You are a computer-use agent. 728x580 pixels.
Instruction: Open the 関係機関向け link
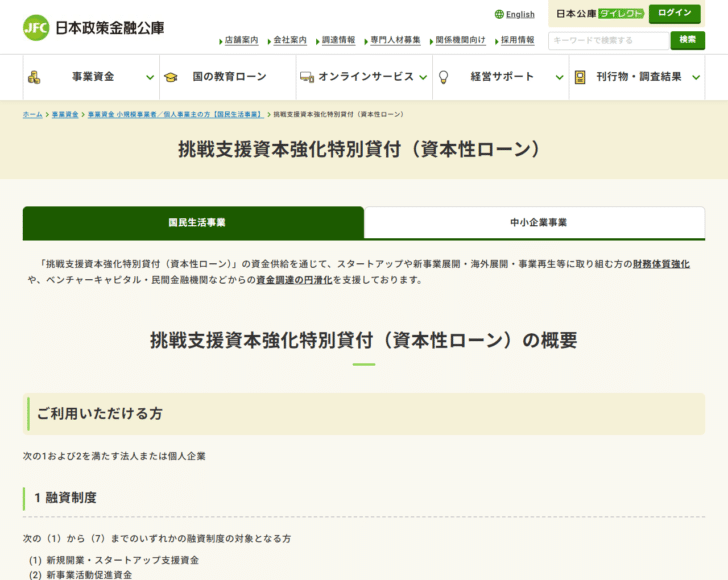tap(460, 40)
